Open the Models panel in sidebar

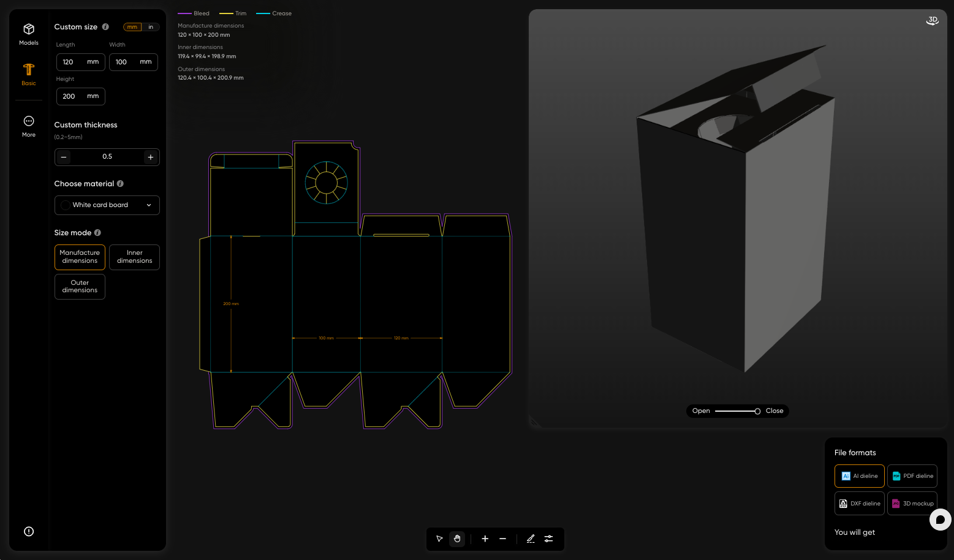point(29,34)
